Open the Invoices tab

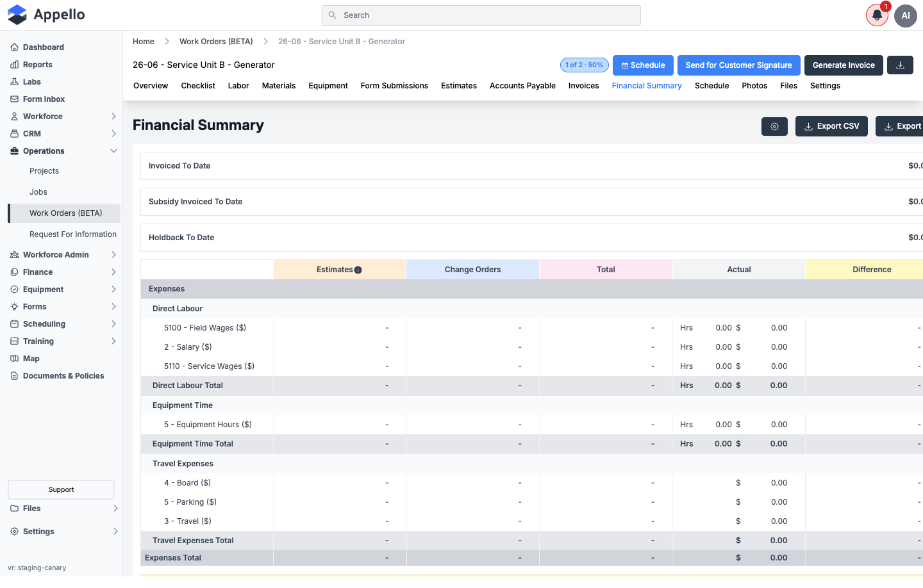click(x=583, y=86)
